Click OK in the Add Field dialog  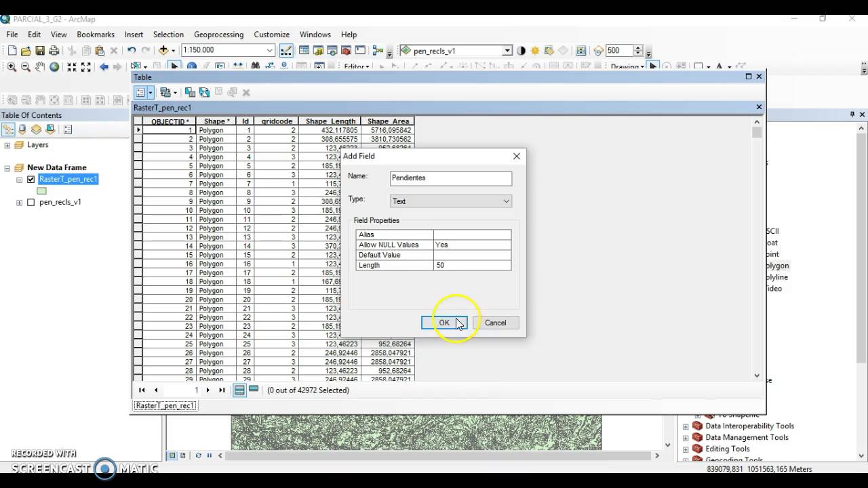coord(444,323)
